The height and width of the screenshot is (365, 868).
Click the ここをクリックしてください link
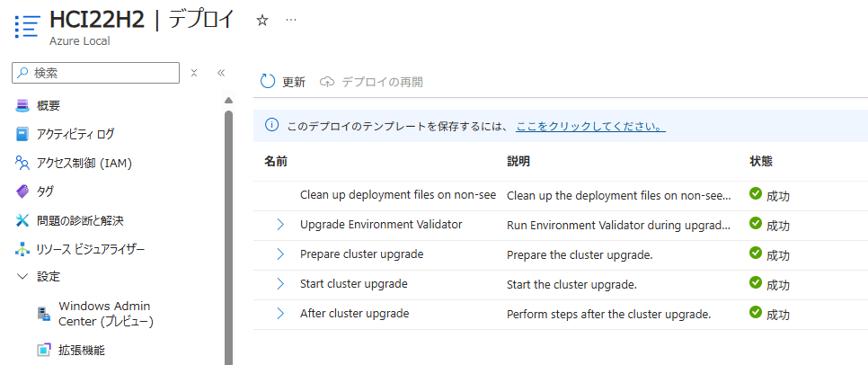pyautogui.click(x=590, y=126)
